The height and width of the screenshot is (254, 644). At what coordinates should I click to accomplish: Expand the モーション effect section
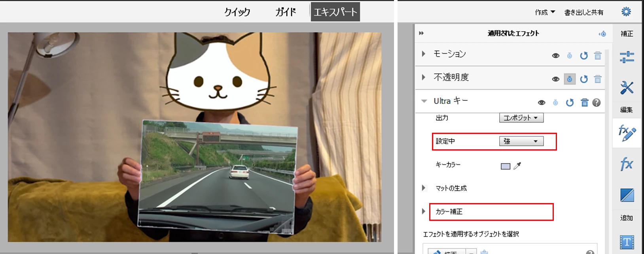[x=424, y=54]
